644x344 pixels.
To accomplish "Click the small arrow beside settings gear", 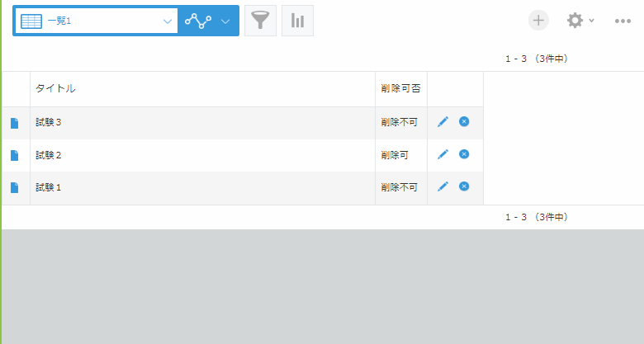I will coord(592,21).
